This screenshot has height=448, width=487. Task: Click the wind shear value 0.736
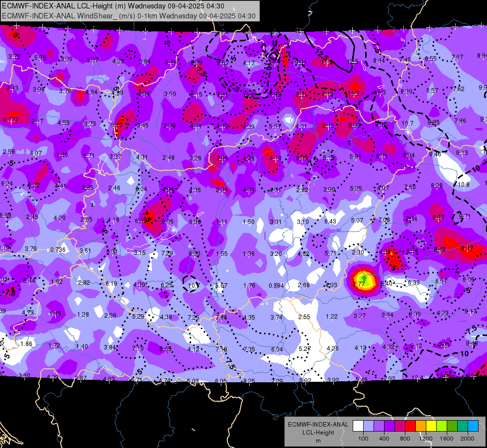[x=58, y=250]
